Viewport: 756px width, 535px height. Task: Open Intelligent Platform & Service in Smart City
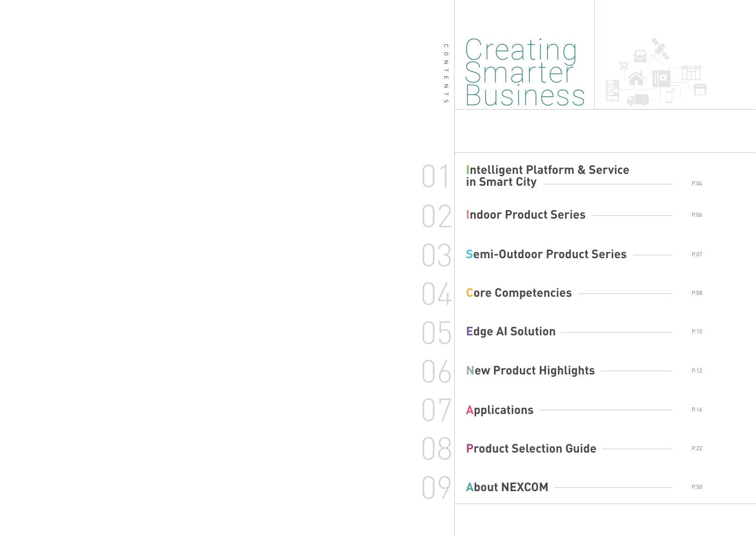[547, 176]
